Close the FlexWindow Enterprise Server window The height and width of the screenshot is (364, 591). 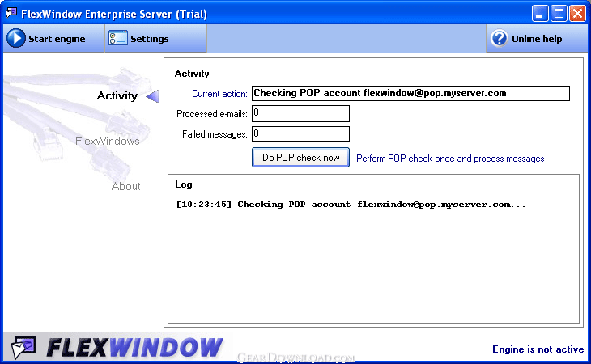577,14
